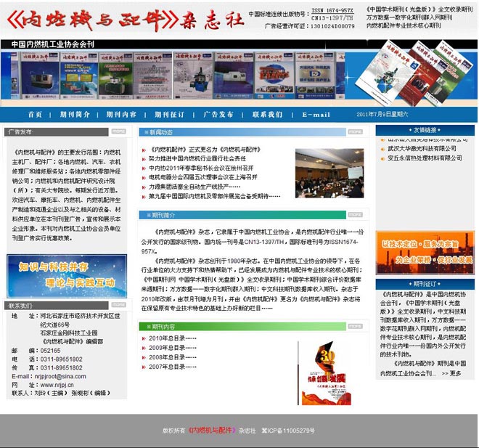Click the date text 2011年7月9日星期六
This screenshot has height=448, width=479.
tap(382, 114)
